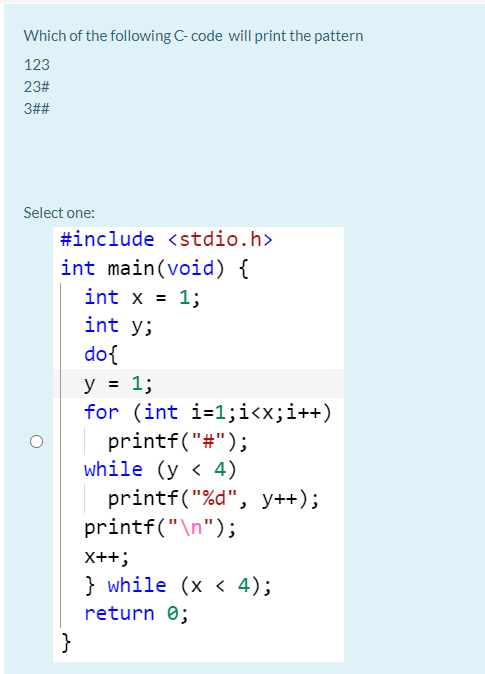The height and width of the screenshot is (674, 485).
Task: Click the '23#' pattern row
Action: click(37, 87)
